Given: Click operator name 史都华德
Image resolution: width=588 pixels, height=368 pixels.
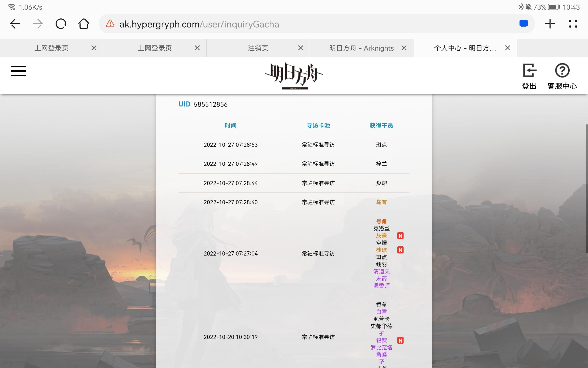Looking at the screenshot, I should tap(382, 326).
